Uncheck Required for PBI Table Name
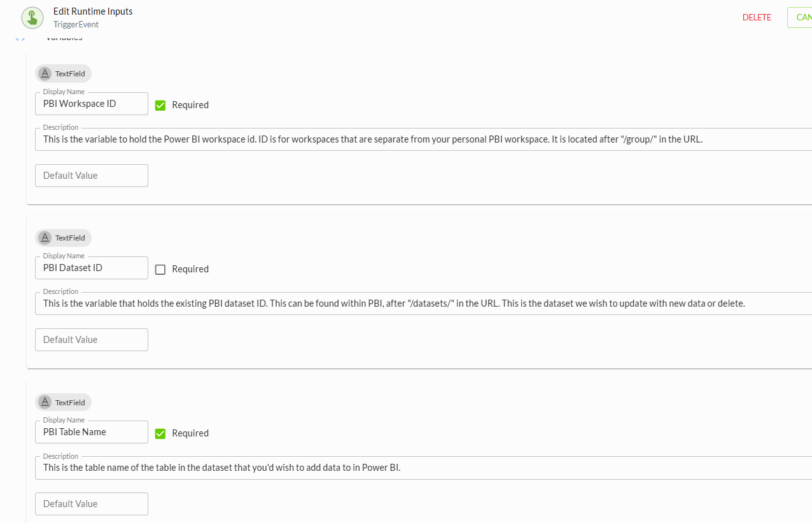This screenshot has height=523, width=812. pyautogui.click(x=160, y=433)
